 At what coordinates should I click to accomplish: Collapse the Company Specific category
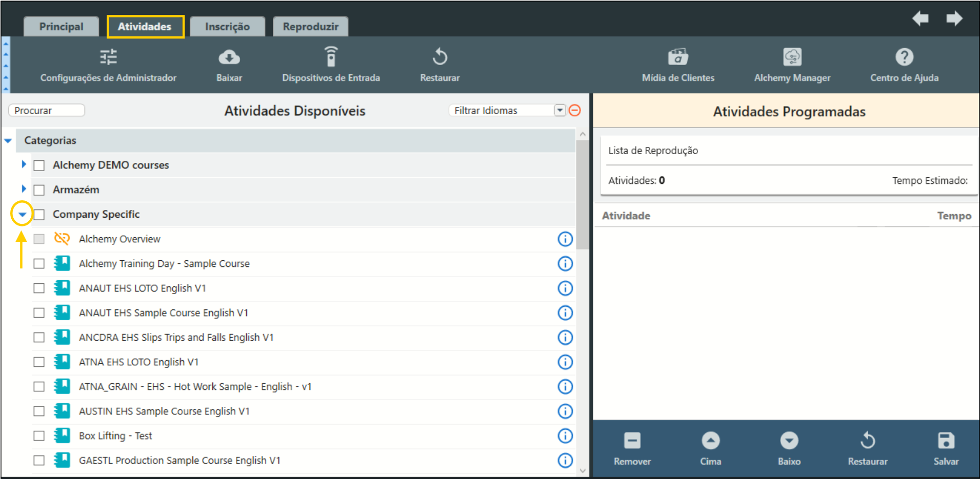click(x=22, y=215)
